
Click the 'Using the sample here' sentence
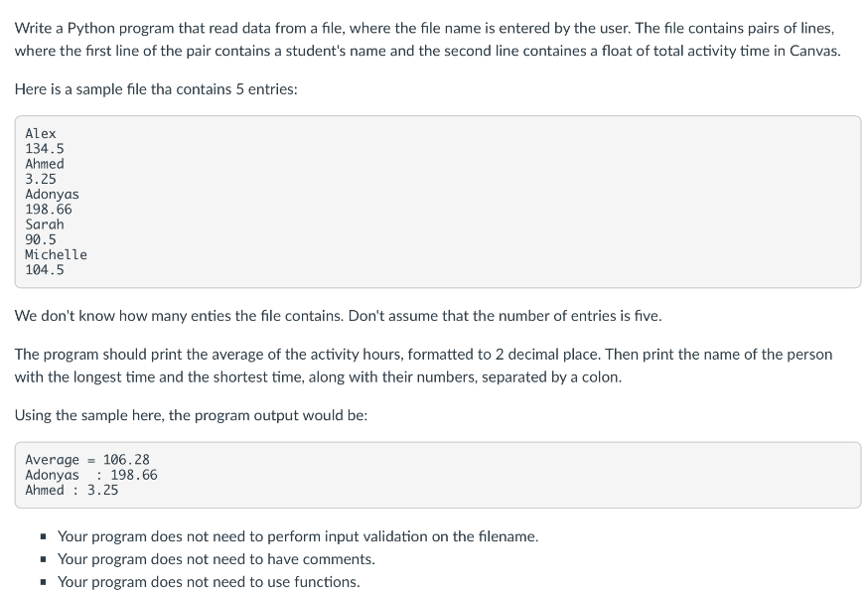(x=191, y=415)
